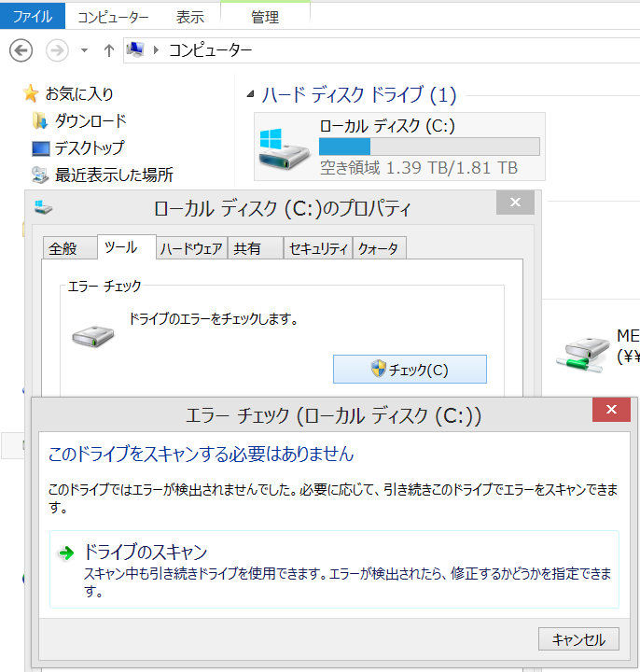Click the 空き領域 1.39 TB/1.81 TB text

[419, 168]
